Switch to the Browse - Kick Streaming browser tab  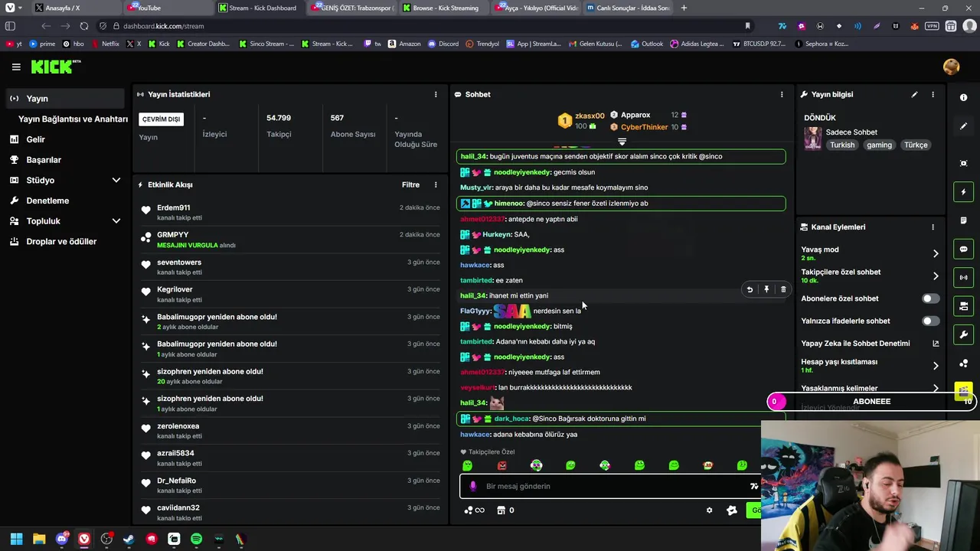(x=444, y=8)
